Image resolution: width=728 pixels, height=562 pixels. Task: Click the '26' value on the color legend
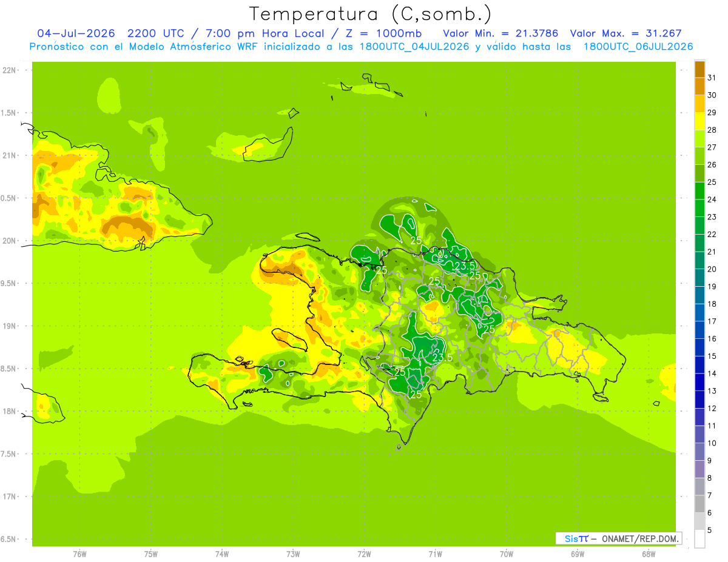pos(712,164)
